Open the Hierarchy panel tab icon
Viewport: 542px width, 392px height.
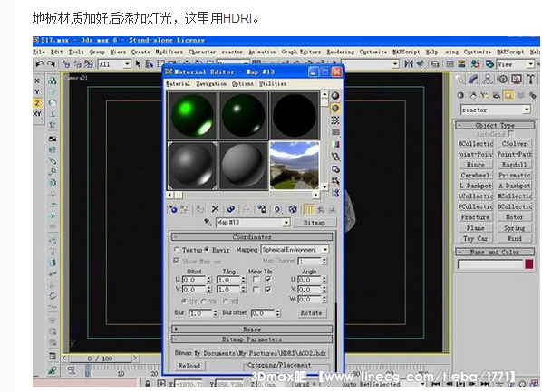488,80
